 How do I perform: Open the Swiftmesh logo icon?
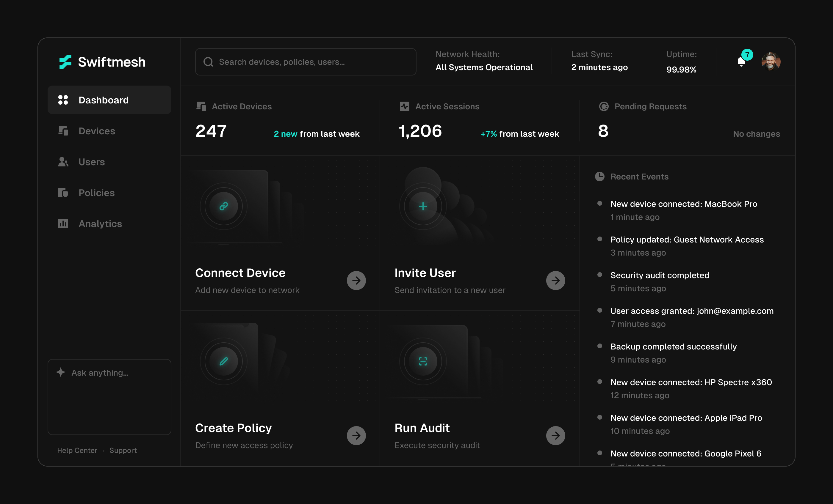click(65, 62)
